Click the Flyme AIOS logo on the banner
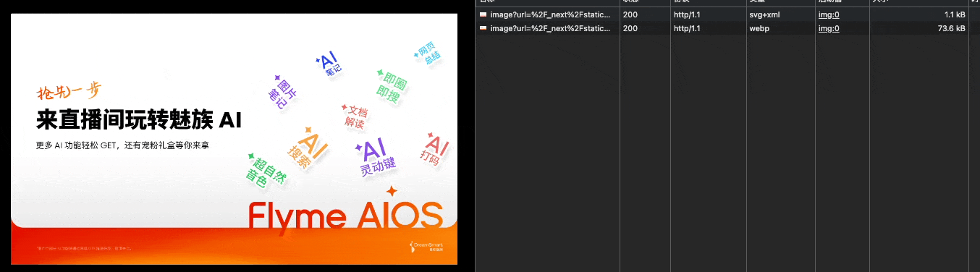 345,213
